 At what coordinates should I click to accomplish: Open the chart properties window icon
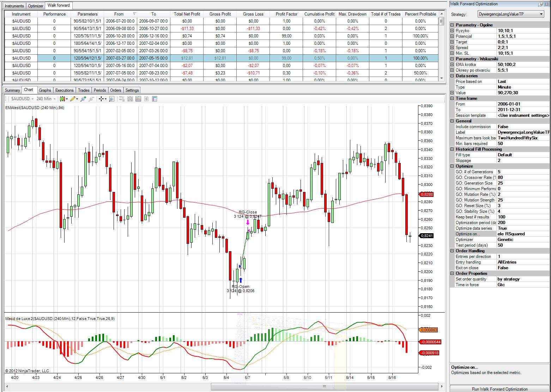(x=154, y=99)
